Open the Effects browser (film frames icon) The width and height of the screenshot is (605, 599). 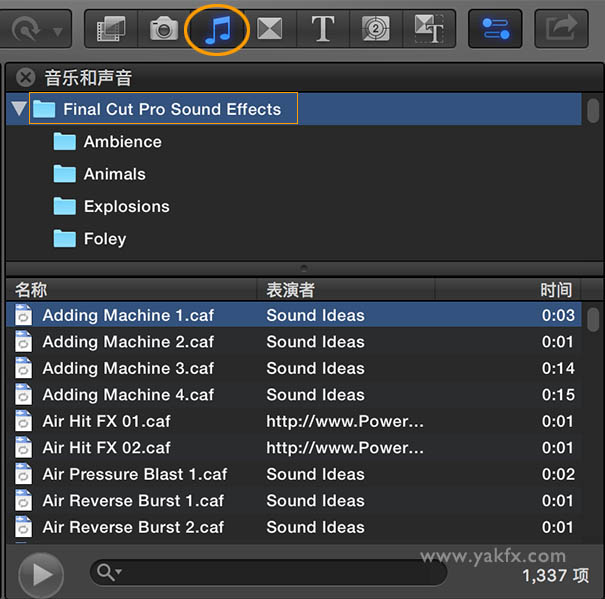(111, 29)
